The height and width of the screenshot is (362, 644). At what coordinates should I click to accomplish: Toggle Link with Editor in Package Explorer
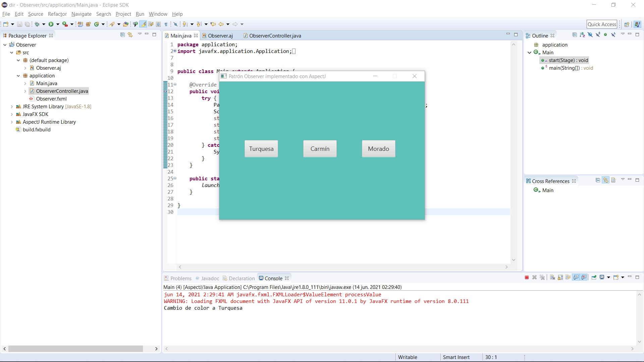click(x=130, y=35)
